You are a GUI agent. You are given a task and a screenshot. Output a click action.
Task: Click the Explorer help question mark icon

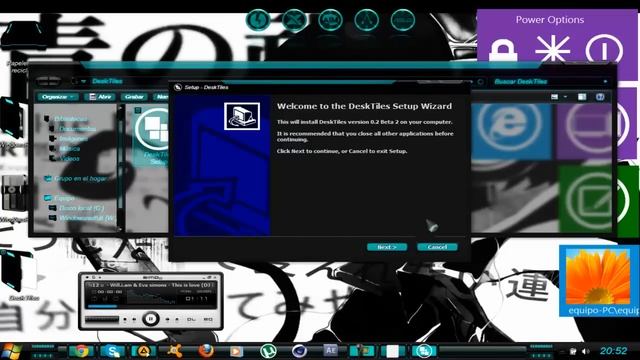(x=600, y=97)
